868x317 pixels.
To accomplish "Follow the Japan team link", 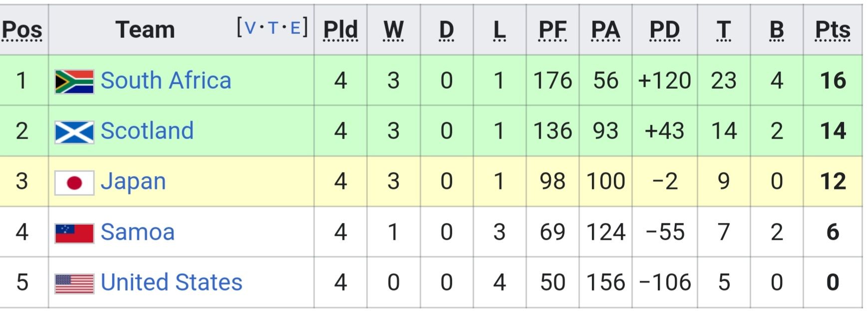I will [x=133, y=182].
